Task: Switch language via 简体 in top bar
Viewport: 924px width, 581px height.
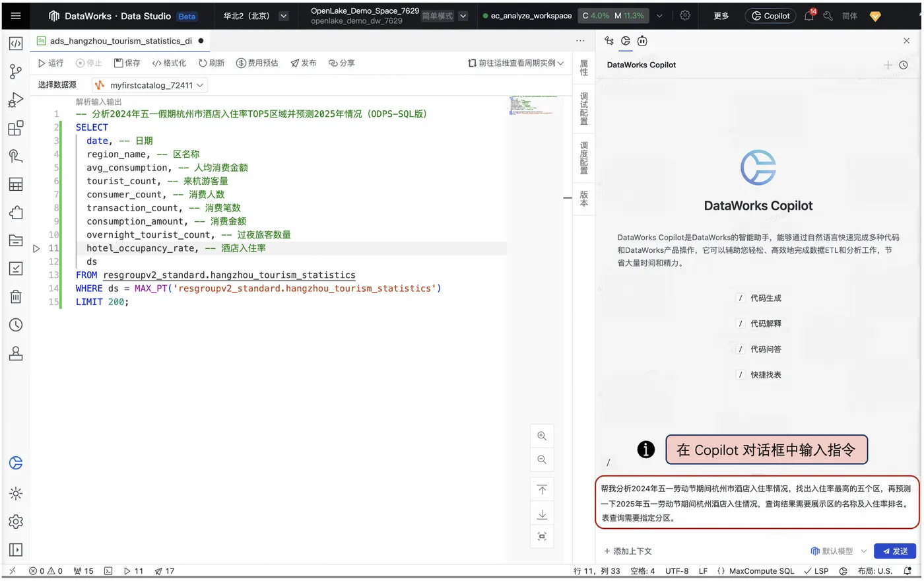Action: 850,16
